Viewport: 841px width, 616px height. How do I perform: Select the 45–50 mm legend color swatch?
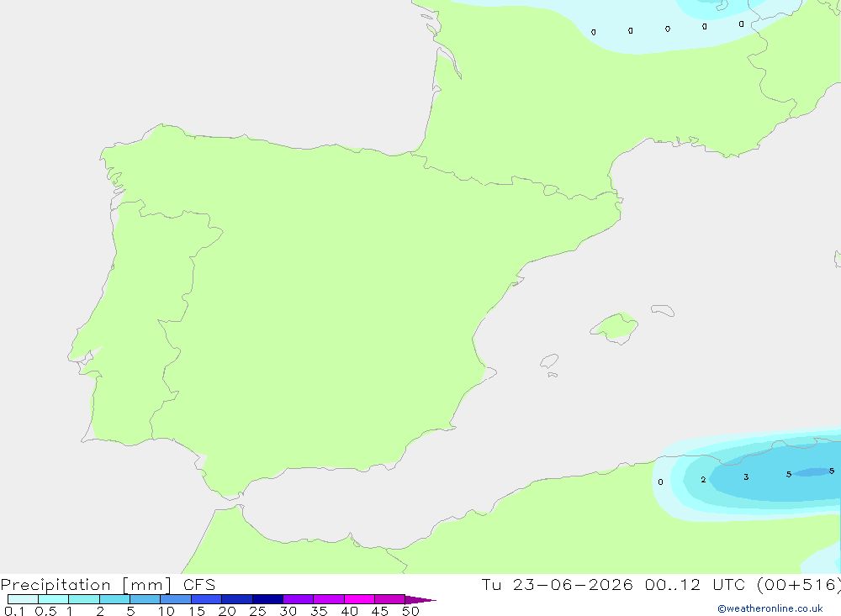click(x=390, y=599)
